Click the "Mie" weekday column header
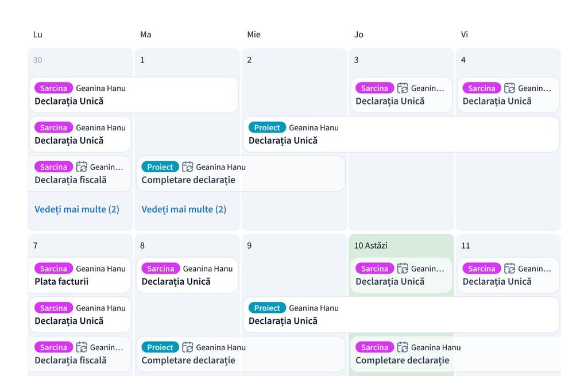The image size is (588, 376). (254, 34)
